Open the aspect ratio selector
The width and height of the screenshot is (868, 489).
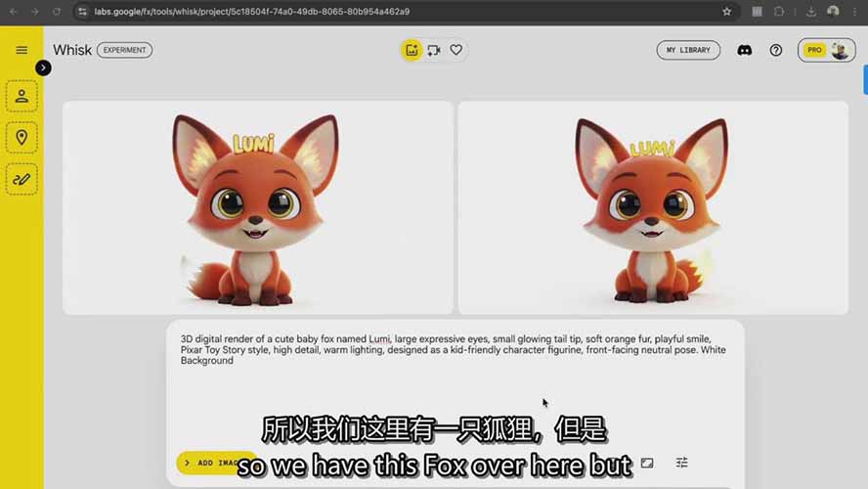(647, 463)
